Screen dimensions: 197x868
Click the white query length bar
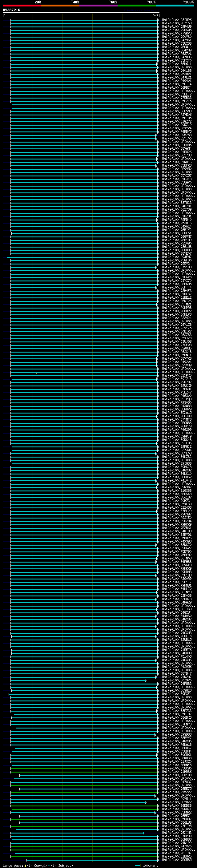(x=81, y=12)
